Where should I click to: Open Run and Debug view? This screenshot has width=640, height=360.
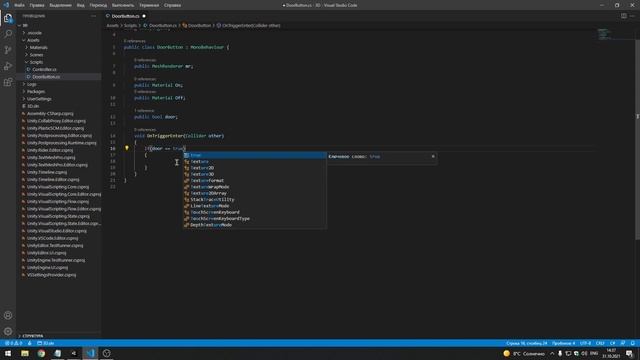pyautogui.click(x=8, y=66)
